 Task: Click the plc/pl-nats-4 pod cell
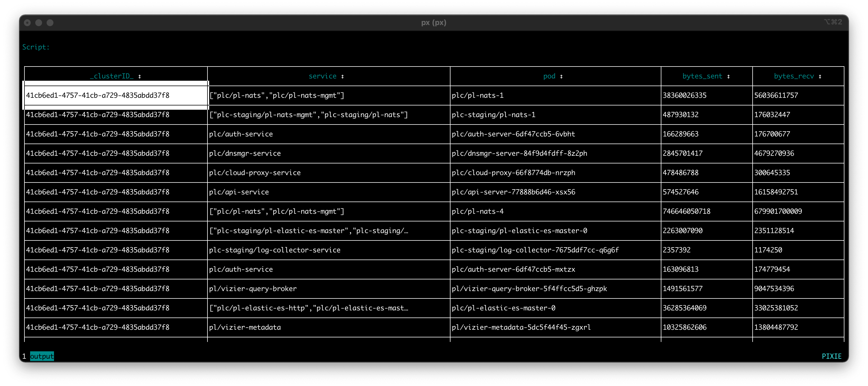pyautogui.click(x=477, y=211)
